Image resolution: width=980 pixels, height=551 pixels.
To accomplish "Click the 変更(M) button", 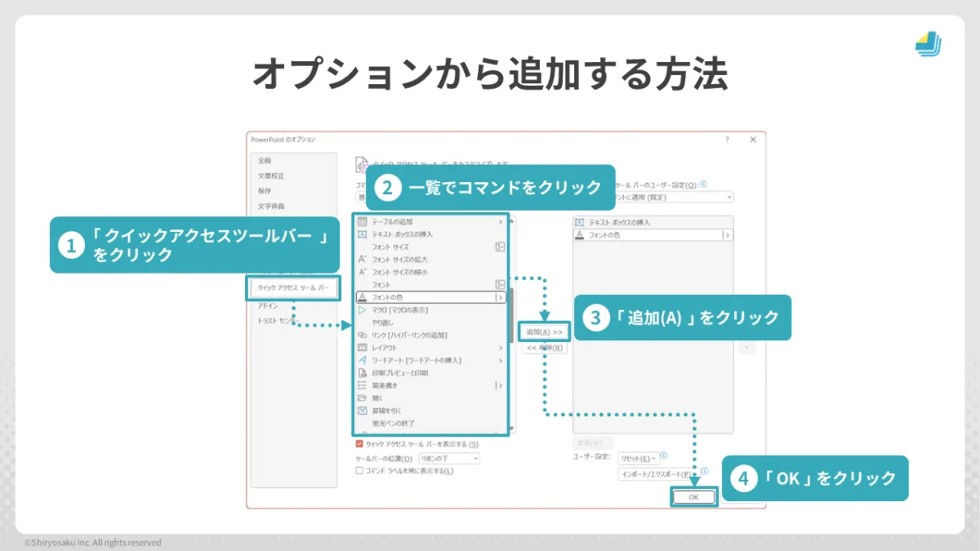I will tap(594, 444).
